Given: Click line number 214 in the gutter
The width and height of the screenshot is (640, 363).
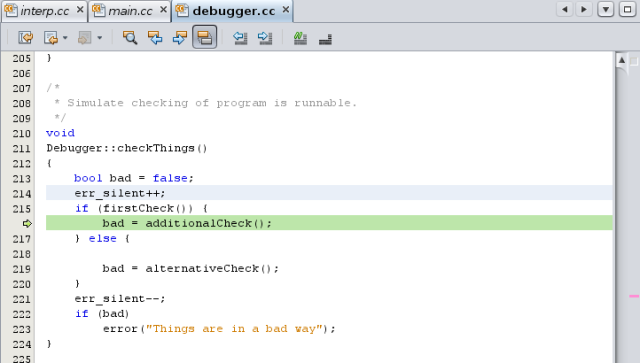Looking at the screenshot, I should point(22,194).
